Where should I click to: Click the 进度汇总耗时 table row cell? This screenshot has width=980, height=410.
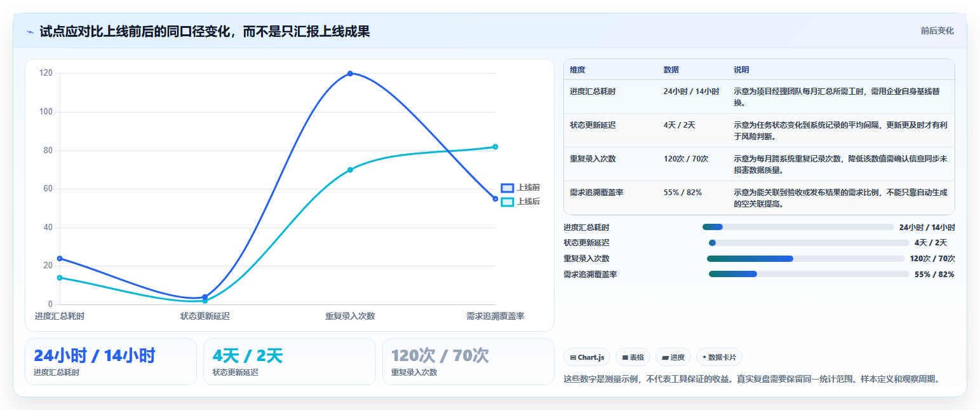593,92
